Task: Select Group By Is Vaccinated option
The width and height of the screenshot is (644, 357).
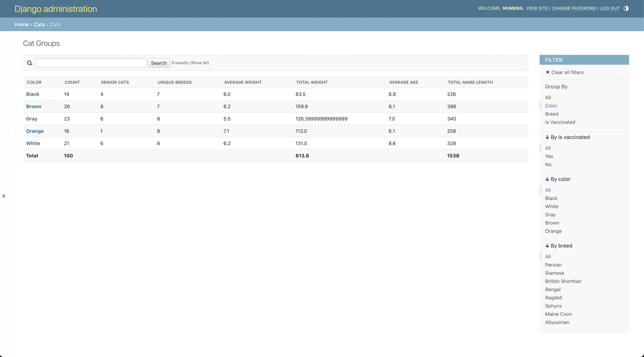Action: [x=560, y=122]
